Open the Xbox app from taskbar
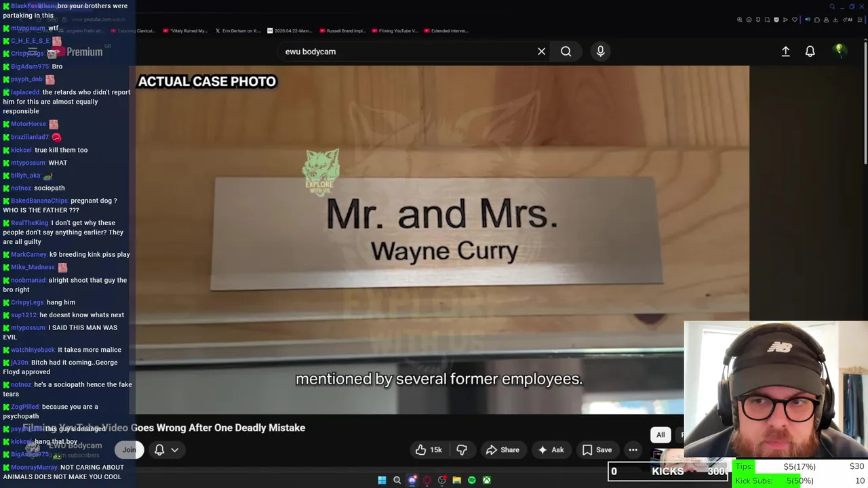 pos(486,480)
